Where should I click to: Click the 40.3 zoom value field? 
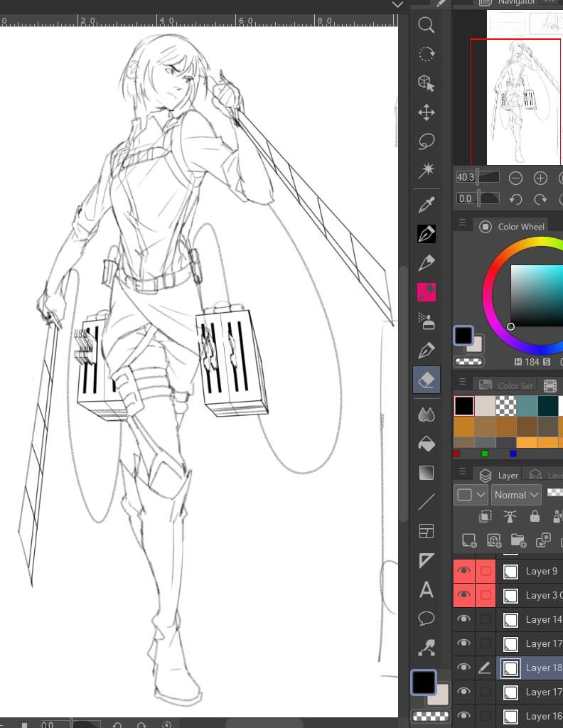[466, 177]
